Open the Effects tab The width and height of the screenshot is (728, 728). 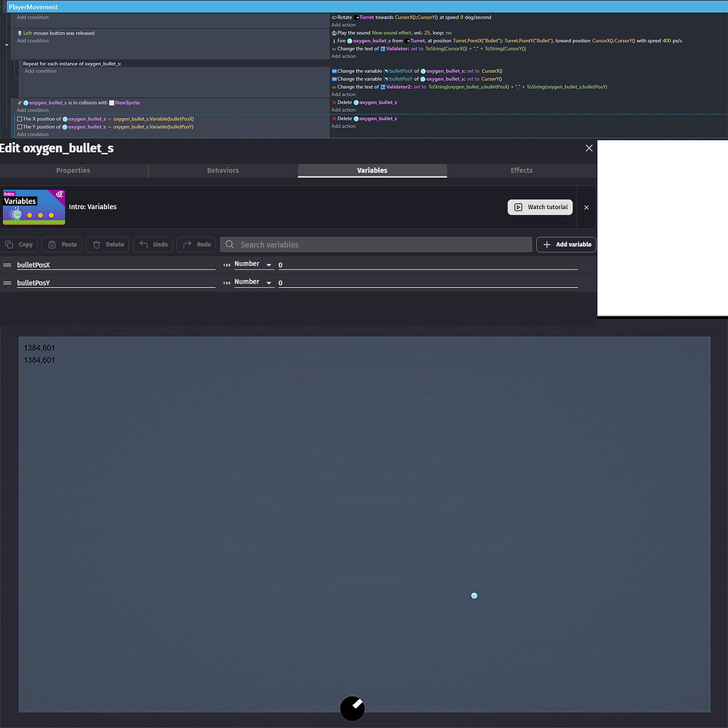tap(521, 171)
